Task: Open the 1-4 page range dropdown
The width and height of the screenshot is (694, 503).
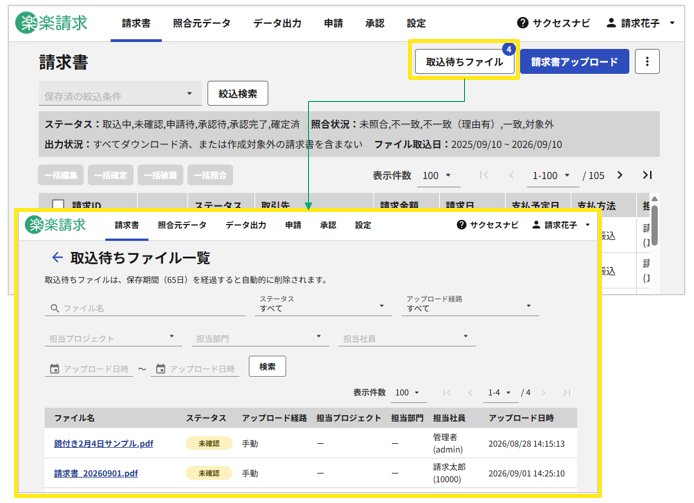Action: coord(500,393)
